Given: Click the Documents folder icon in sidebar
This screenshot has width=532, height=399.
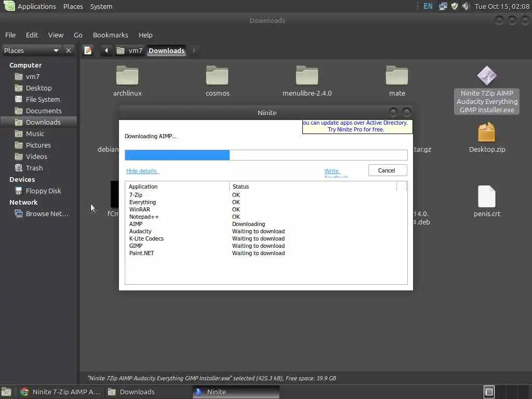Looking at the screenshot, I should [x=19, y=111].
